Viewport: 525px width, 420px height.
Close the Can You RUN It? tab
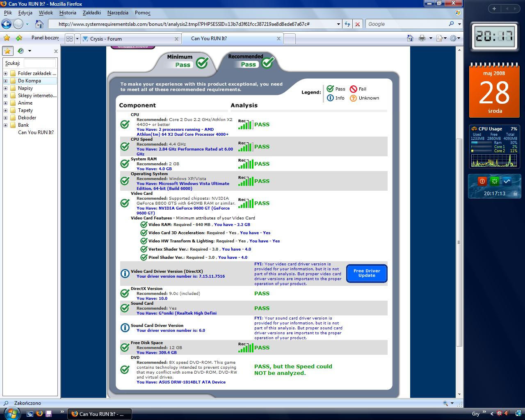click(279, 39)
